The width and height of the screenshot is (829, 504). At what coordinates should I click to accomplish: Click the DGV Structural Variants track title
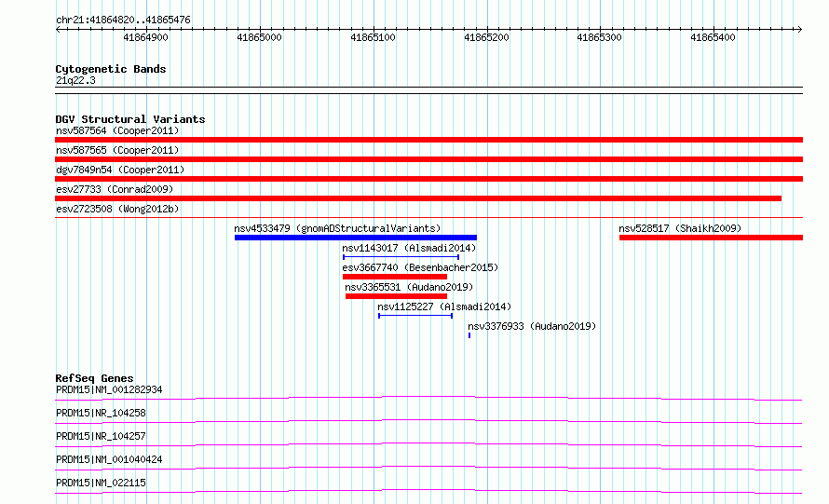(130, 119)
